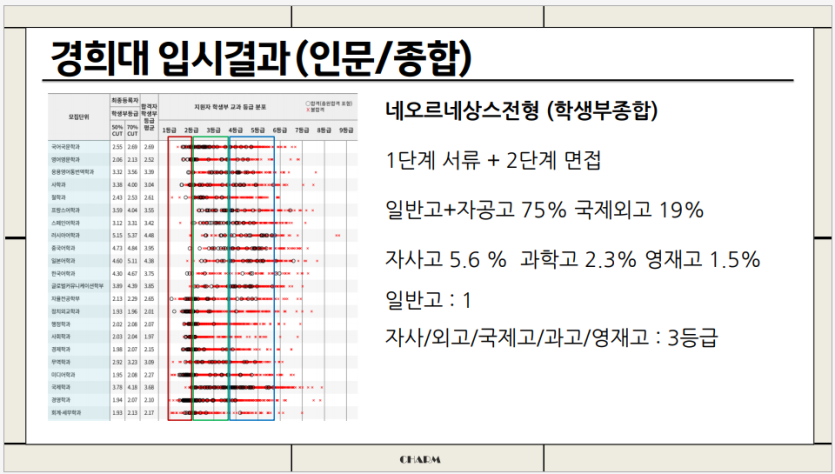This screenshot has height=474, width=835.
Task: Click the line 1단계 서류 + 2단계 면접
Action: [x=493, y=160]
